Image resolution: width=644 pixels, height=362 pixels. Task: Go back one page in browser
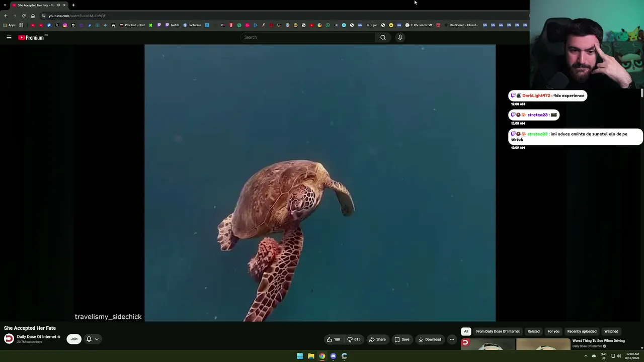point(6,16)
